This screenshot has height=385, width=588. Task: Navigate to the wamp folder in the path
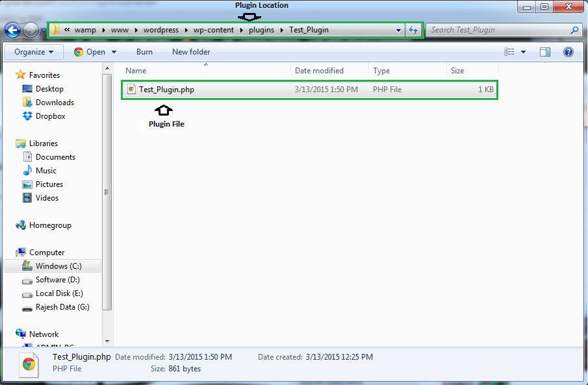click(85, 30)
